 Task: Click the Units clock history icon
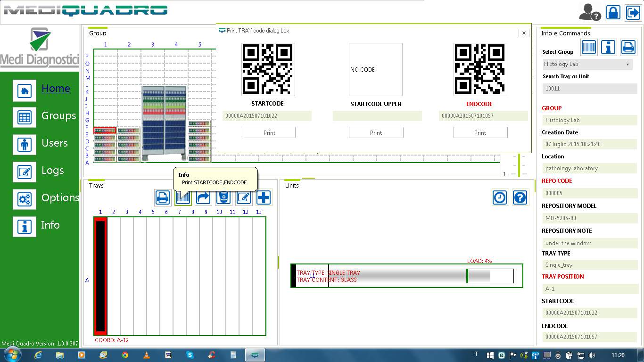coord(500,197)
